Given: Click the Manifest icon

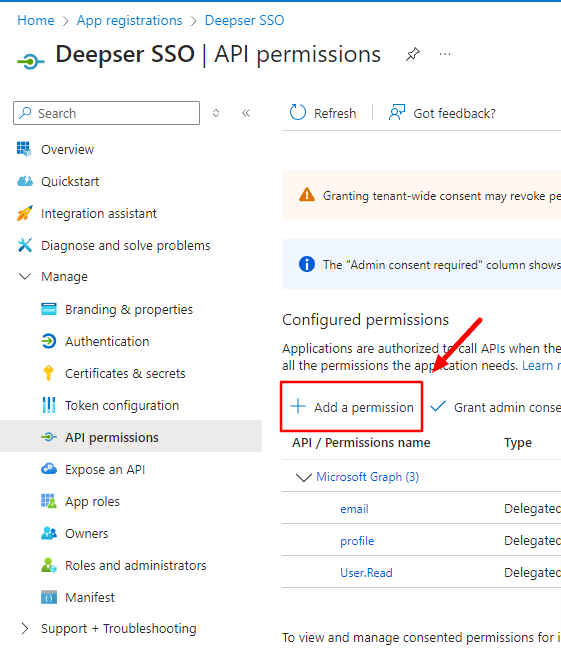Looking at the screenshot, I should [49, 597].
